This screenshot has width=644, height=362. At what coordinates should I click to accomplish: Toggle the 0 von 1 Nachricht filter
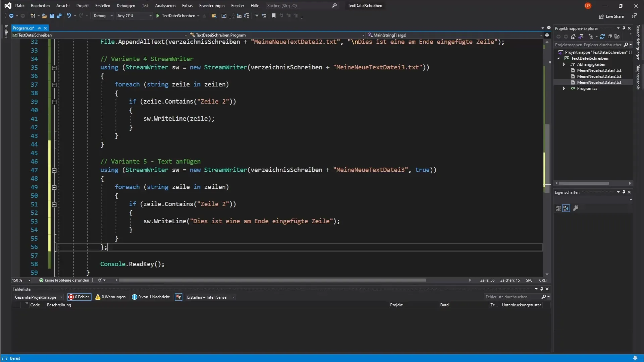click(x=151, y=297)
